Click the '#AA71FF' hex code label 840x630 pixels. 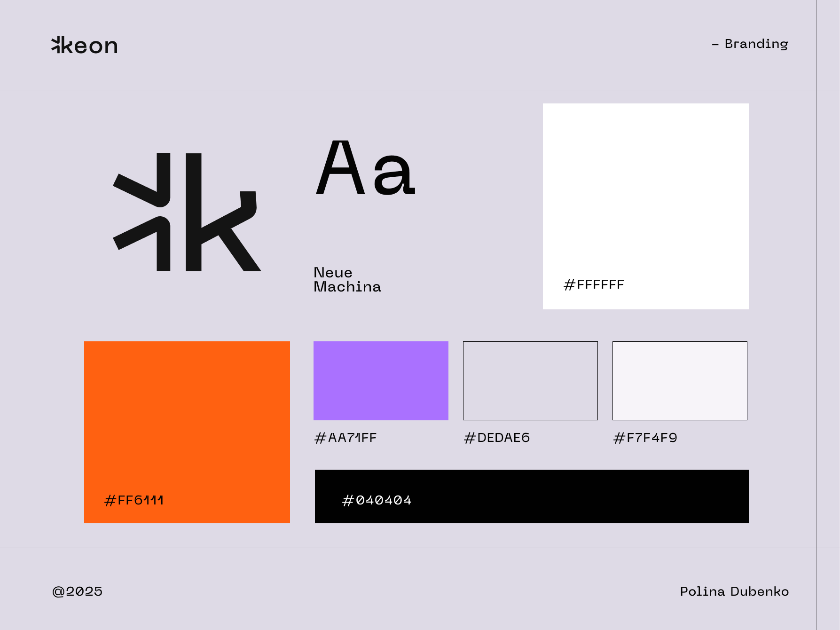pos(345,437)
